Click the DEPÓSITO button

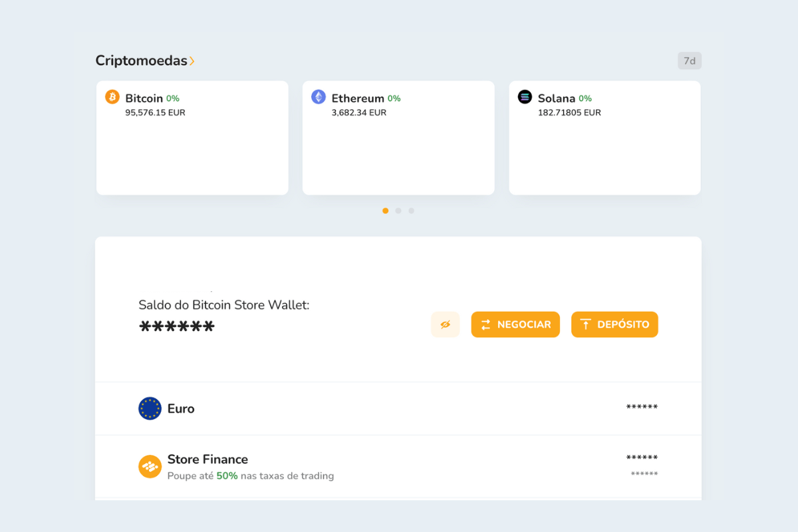[614, 325]
